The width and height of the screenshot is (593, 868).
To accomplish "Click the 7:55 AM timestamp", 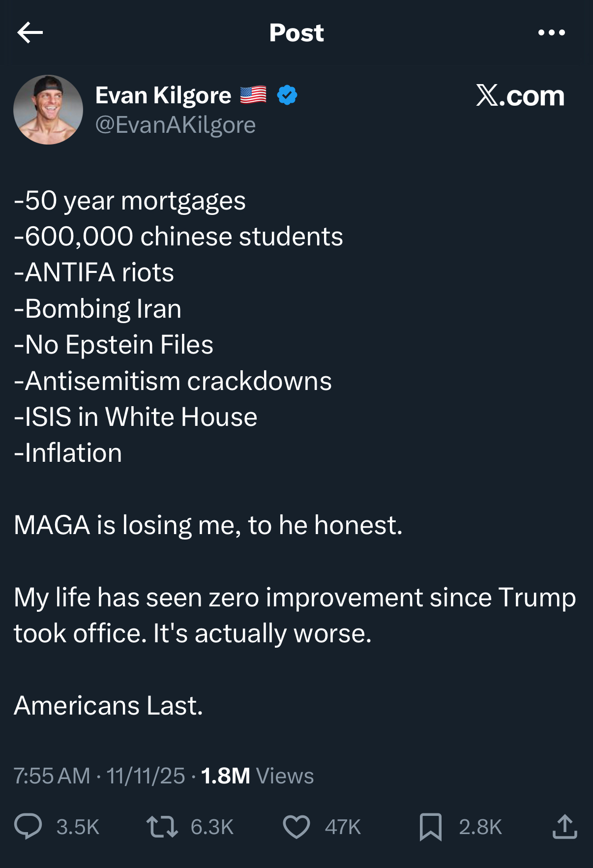I will 52,776.
